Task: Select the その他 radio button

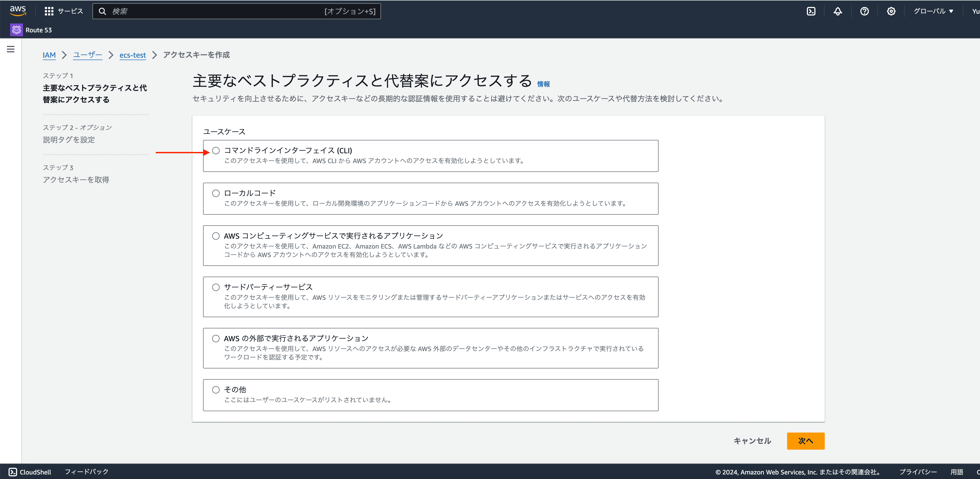Action: pos(216,390)
